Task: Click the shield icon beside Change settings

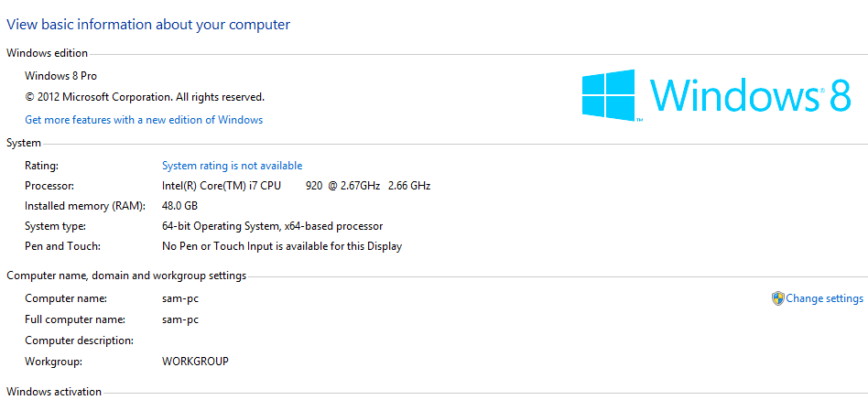Action: 777,298
